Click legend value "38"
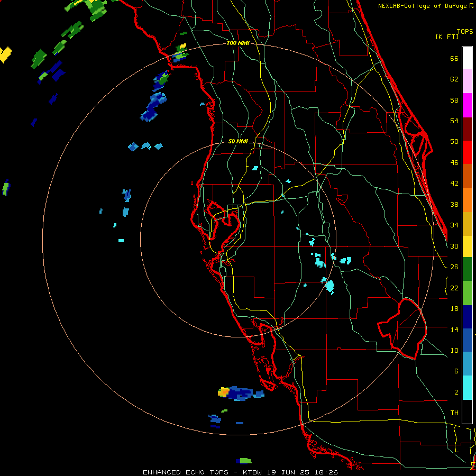The image size is (476, 476). click(454, 204)
